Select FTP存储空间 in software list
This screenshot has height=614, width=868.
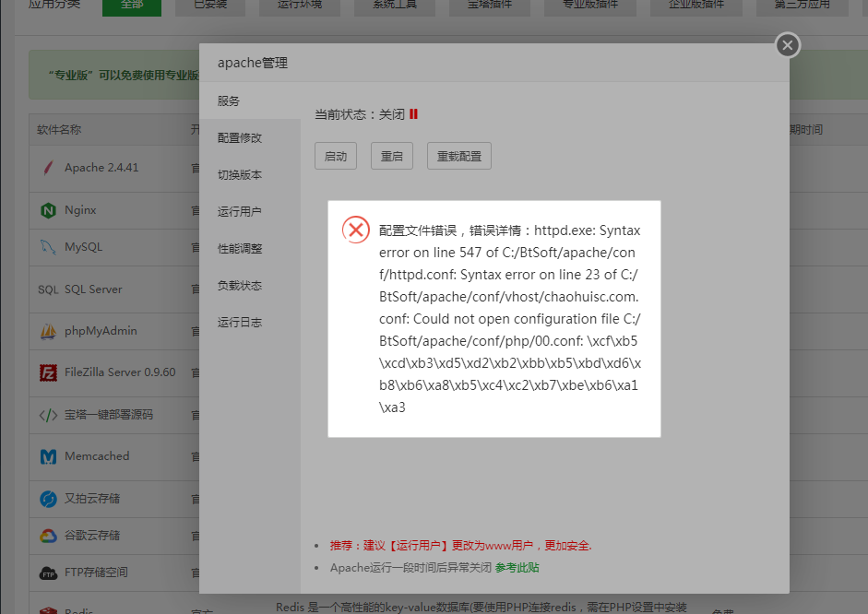pos(96,573)
